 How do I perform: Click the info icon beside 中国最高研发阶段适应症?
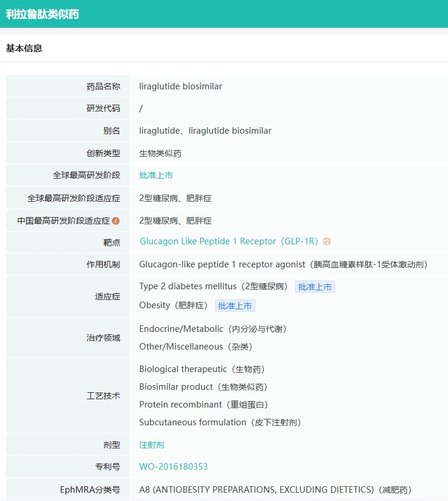(x=116, y=221)
